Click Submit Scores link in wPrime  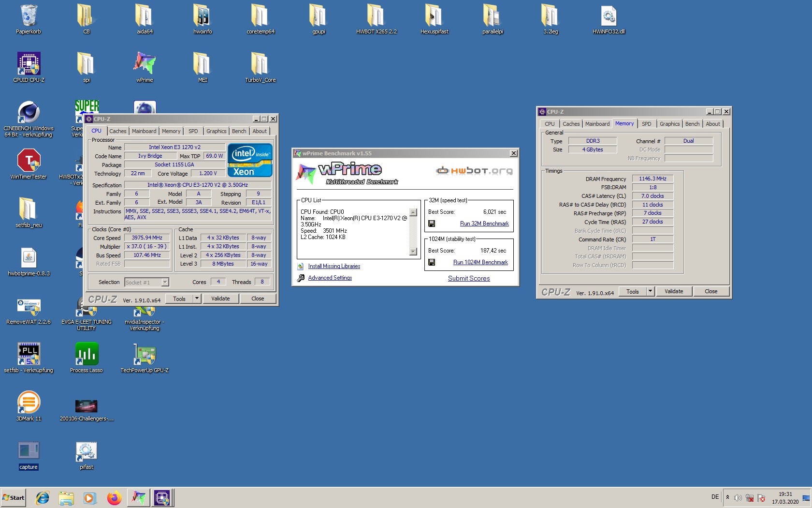click(x=469, y=278)
